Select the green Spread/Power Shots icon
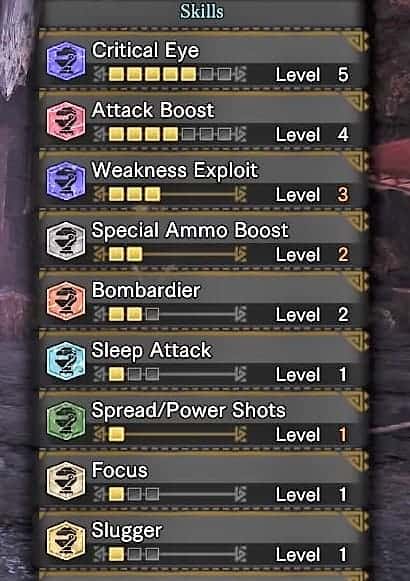The height and width of the screenshot is (581, 410). click(x=66, y=421)
